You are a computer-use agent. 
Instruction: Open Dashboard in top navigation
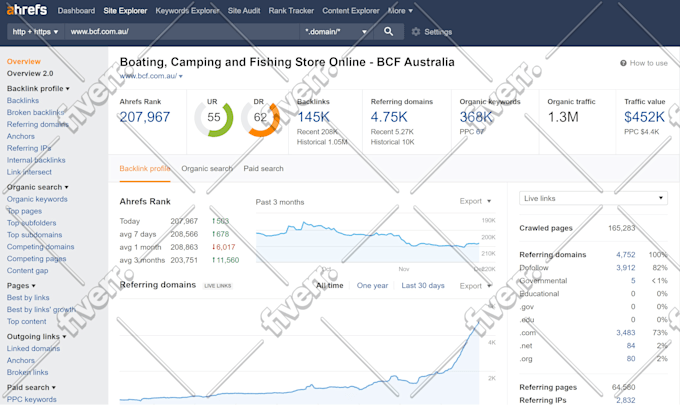(x=76, y=10)
